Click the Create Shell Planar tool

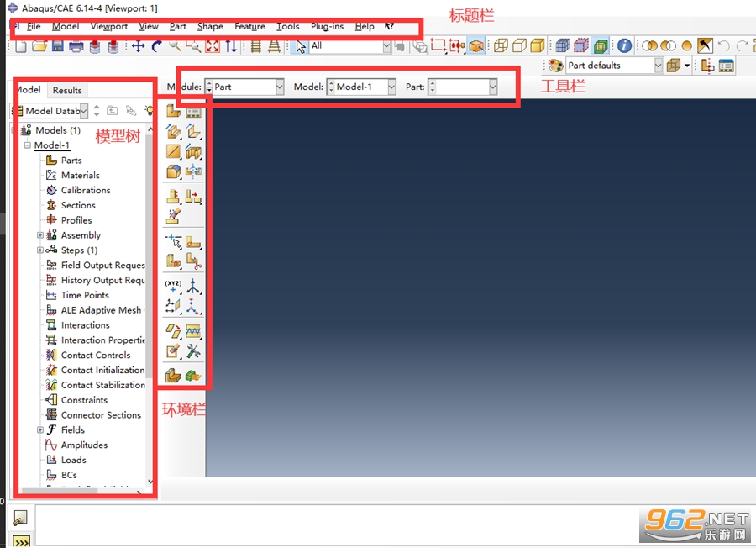pos(173,151)
